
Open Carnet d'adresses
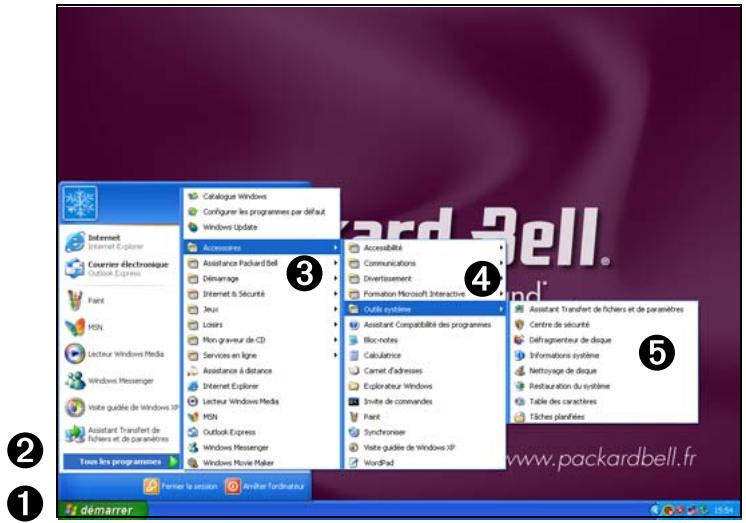coord(425,371)
